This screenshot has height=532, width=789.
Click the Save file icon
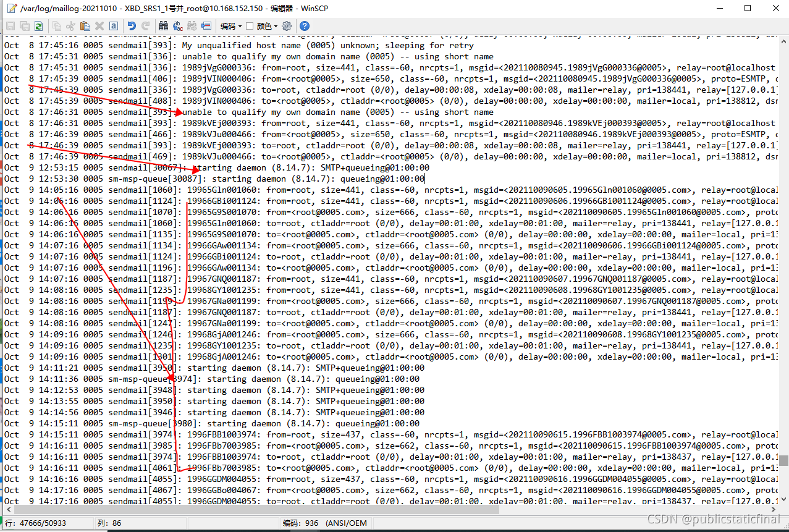(x=11, y=26)
